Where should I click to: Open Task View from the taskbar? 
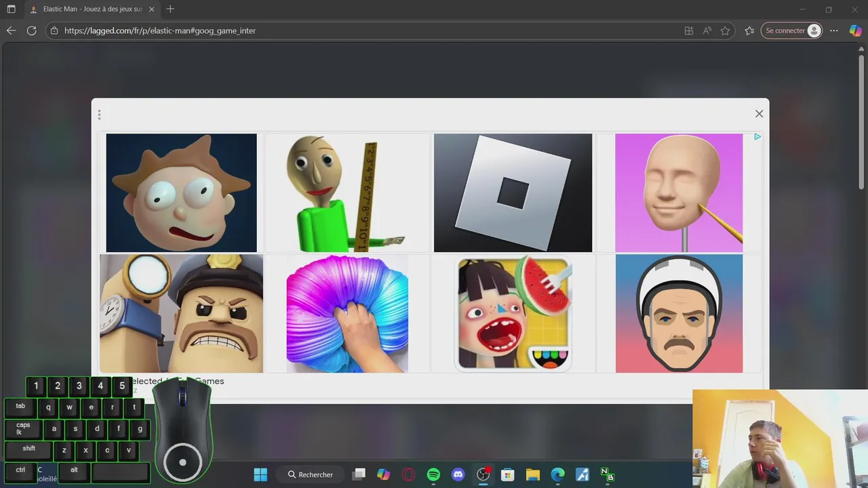359,474
